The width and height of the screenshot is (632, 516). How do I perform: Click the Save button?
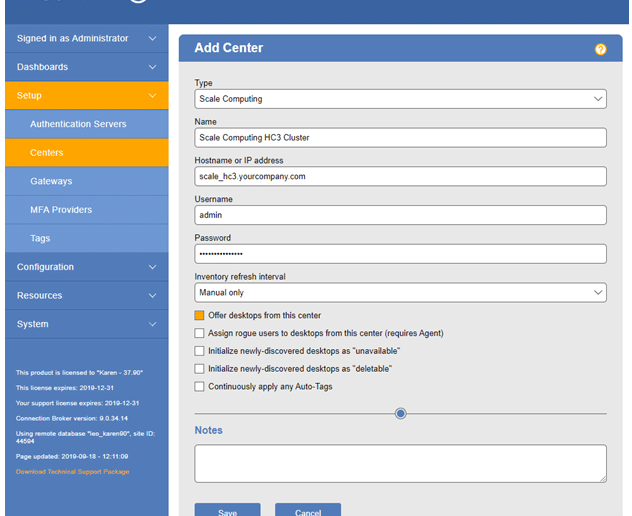coord(227,510)
